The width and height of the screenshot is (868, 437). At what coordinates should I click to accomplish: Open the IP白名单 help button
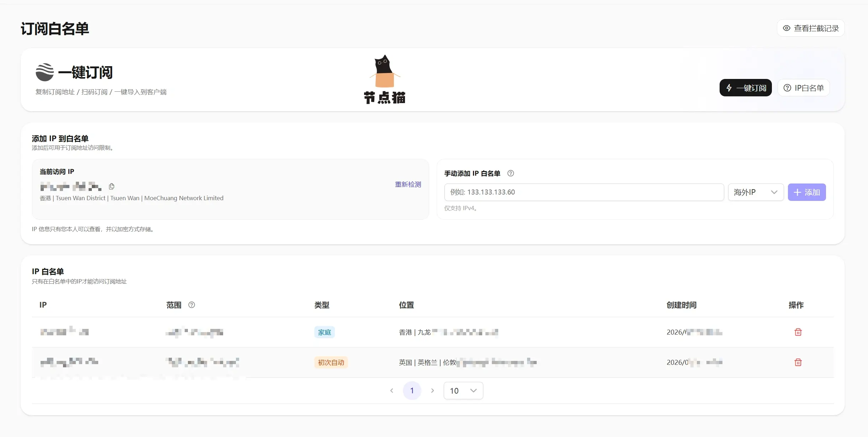(804, 88)
